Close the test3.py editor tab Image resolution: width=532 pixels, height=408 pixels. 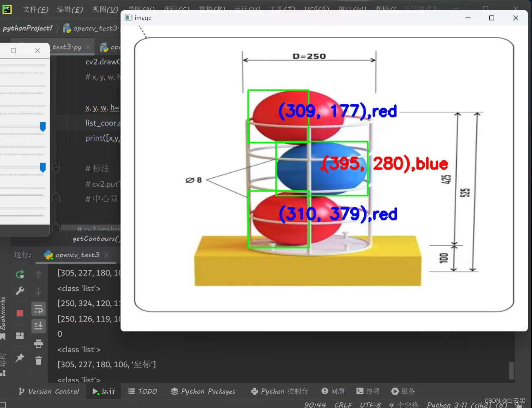pyautogui.click(x=88, y=47)
